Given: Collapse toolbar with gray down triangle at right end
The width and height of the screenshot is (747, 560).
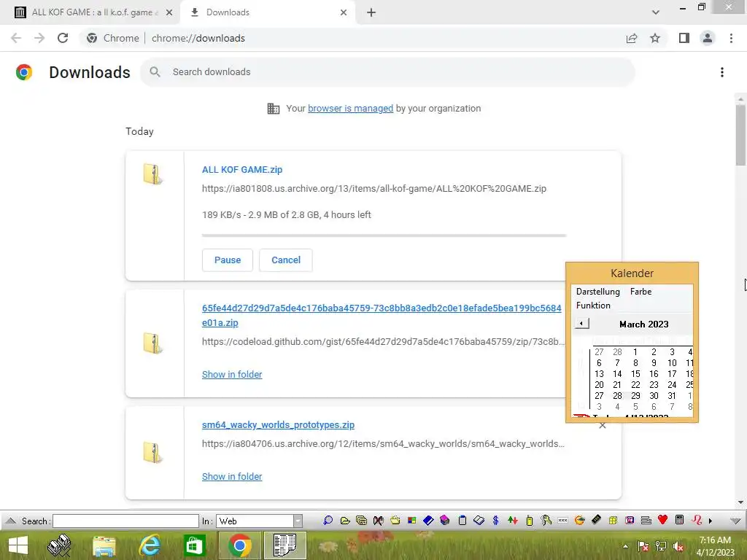Looking at the screenshot, I should (x=735, y=521).
